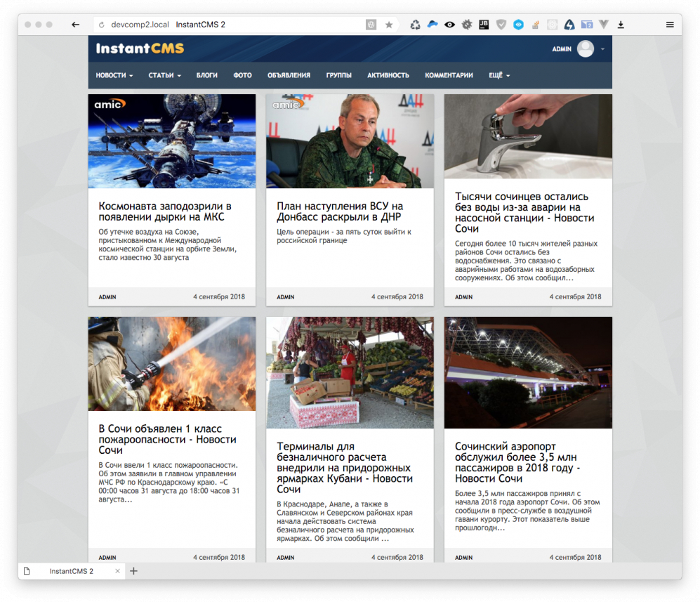Image resolution: width=700 pixels, height=602 pixels.
Task: Click the water faucet thumbnail image
Action: (528, 136)
